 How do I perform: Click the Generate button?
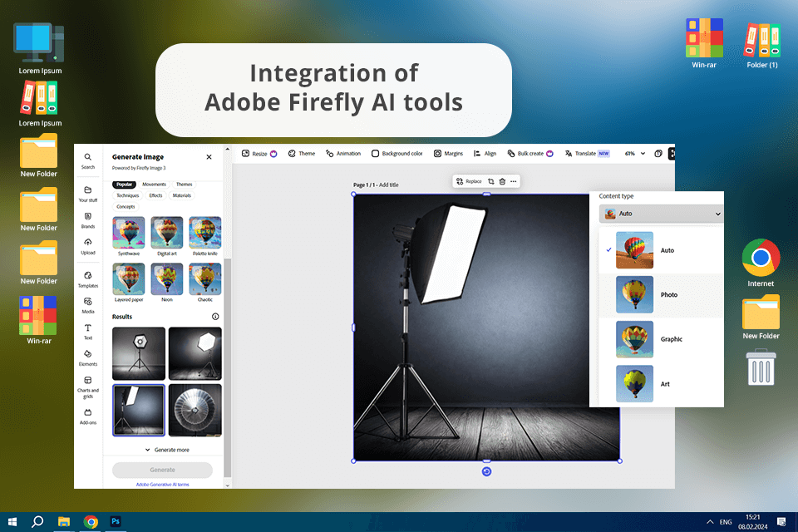coord(162,470)
